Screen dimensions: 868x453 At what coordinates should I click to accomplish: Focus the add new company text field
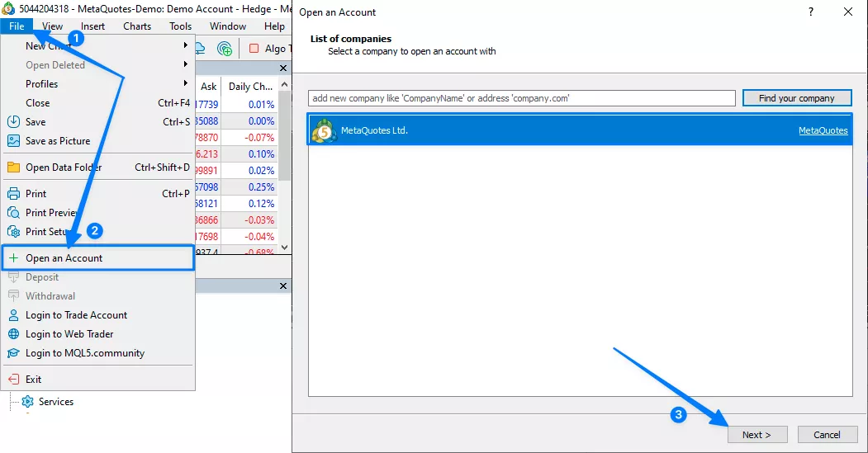tap(521, 98)
